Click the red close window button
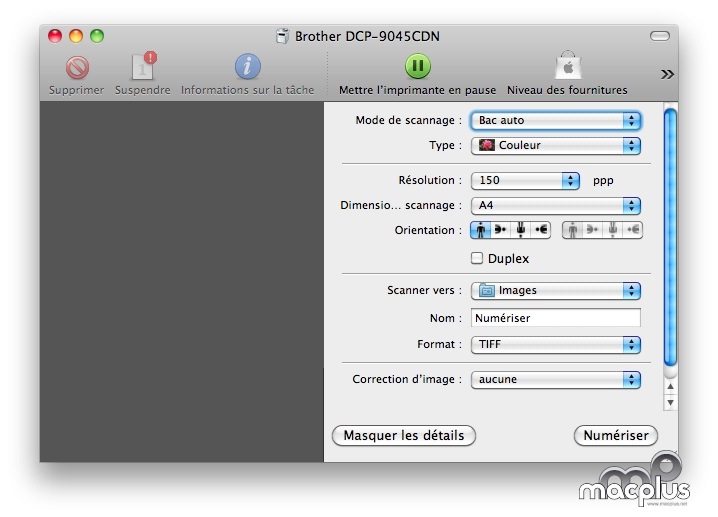 coord(55,36)
